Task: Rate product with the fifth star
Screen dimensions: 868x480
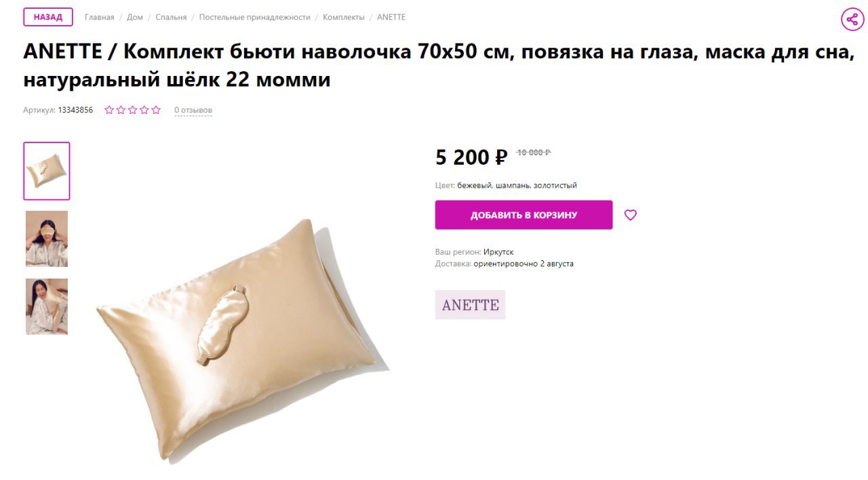Action: coord(155,110)
